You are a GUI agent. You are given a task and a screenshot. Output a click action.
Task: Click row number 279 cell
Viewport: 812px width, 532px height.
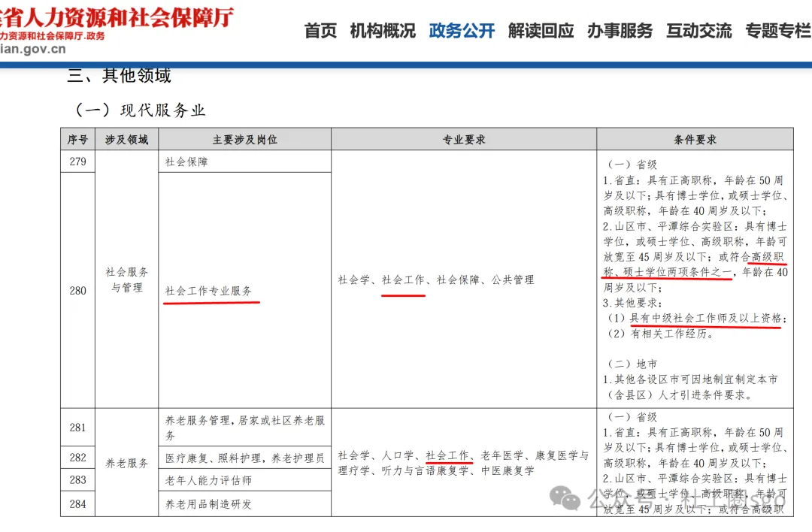(x=77, y=162)
